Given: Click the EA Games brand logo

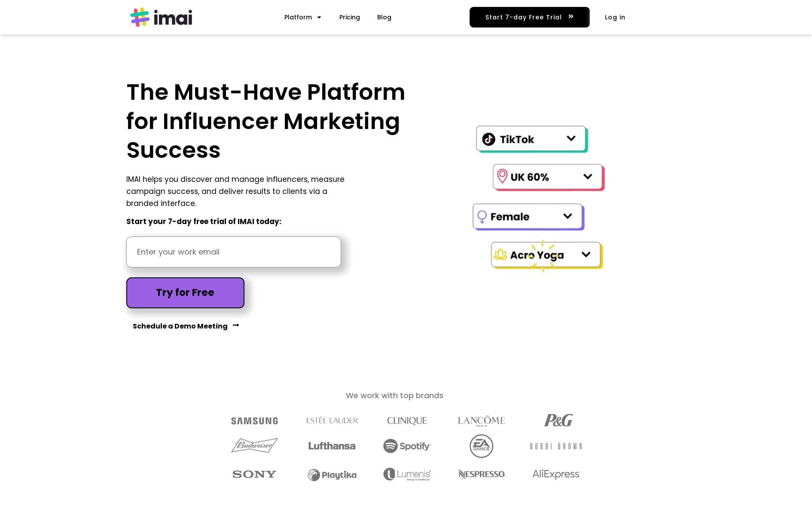Looking at the screenshot, I should (481, 446).
